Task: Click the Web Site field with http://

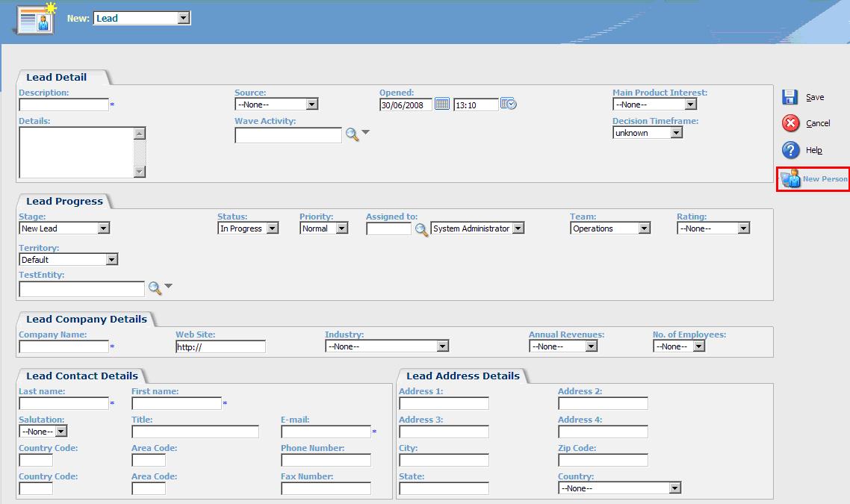Action: pos(220,347)
